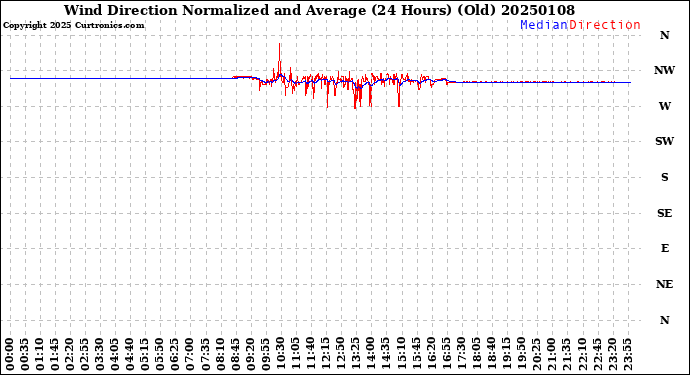Click the S direction axis label
The height and width of the screenshot is (375, 690).
pyautogui.click(x=665, y=177)
